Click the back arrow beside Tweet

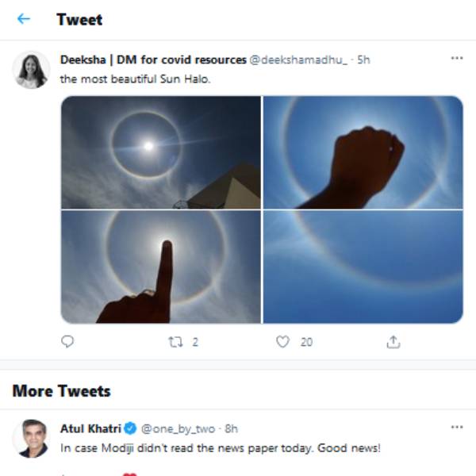coord(24,19)
